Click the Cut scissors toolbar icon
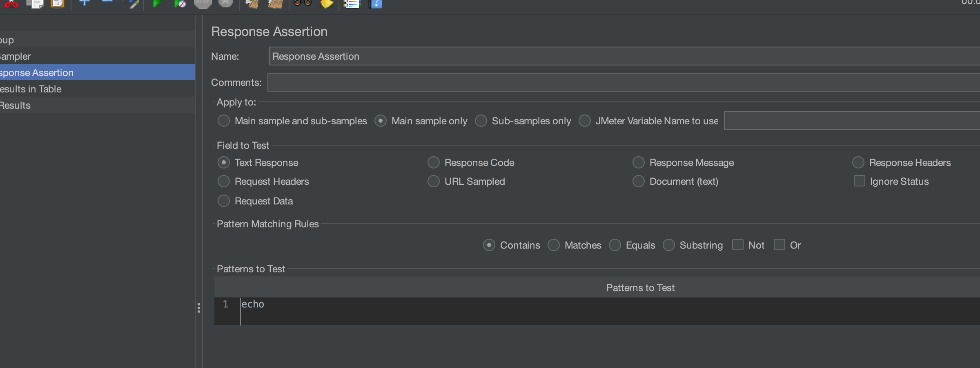The width and height of the screenshot is (980, 368). tap(11, 3)
